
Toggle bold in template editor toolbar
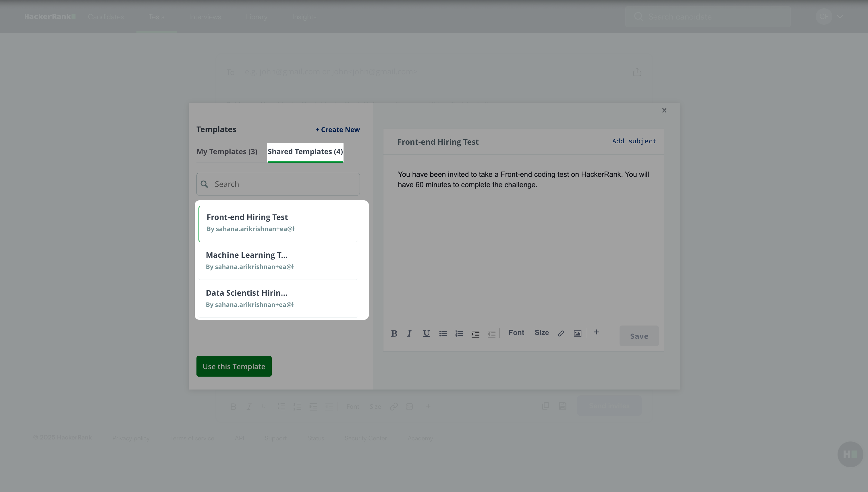394,334
